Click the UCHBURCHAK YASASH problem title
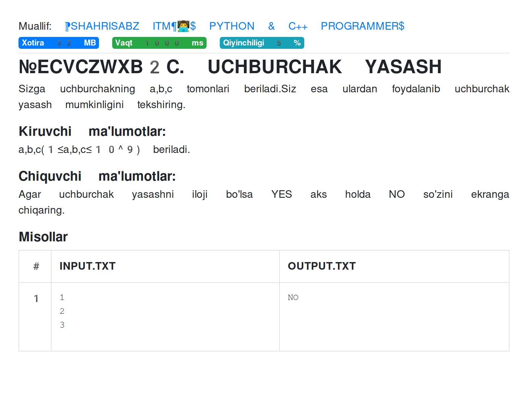 point(325,67)
